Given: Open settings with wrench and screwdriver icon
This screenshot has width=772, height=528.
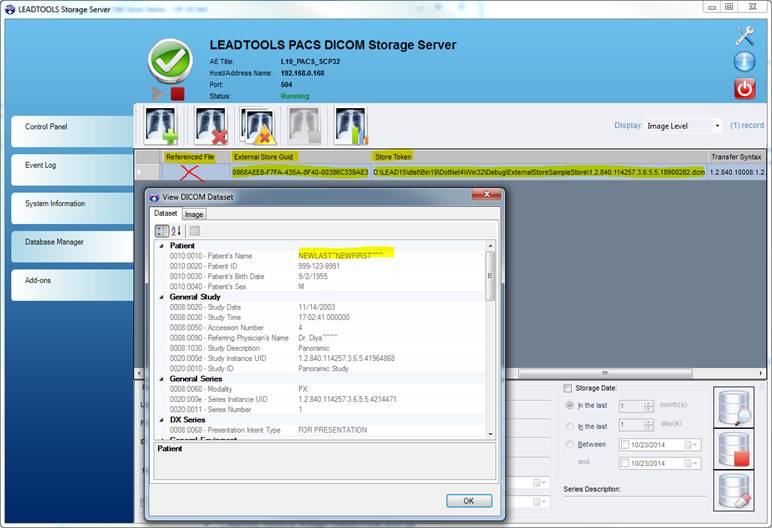Looking at the screenshot, I should [745, 35].
